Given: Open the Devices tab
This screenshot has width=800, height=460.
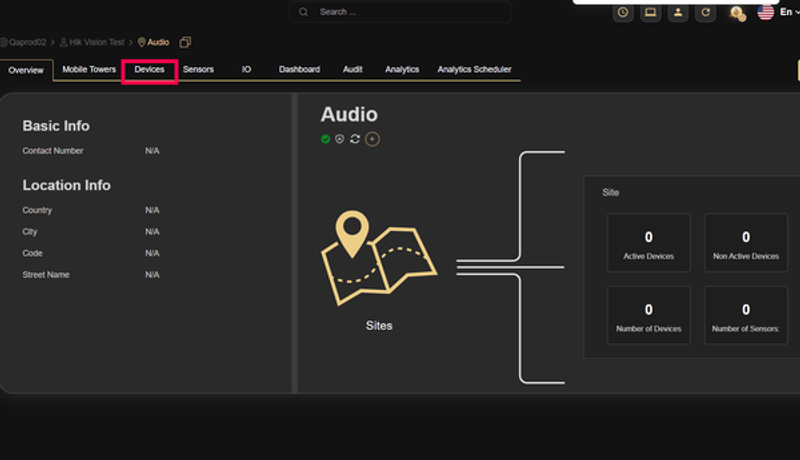Looking at the screenshot, I should pos(149,69).
